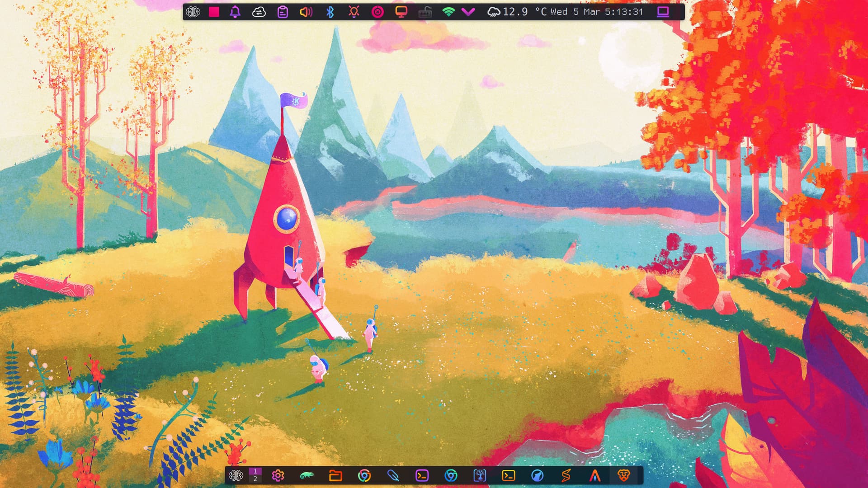The width and height of the screenshot is (868, 488).
Task: Launch Sublime Text from the dock
Action: (566, 475)
